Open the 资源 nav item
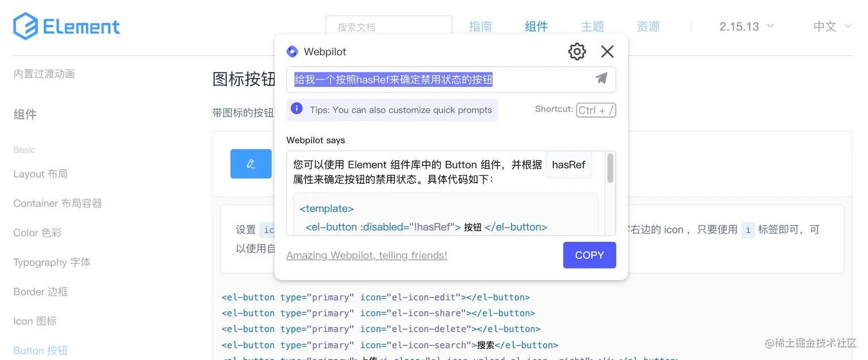 point(648,26)
